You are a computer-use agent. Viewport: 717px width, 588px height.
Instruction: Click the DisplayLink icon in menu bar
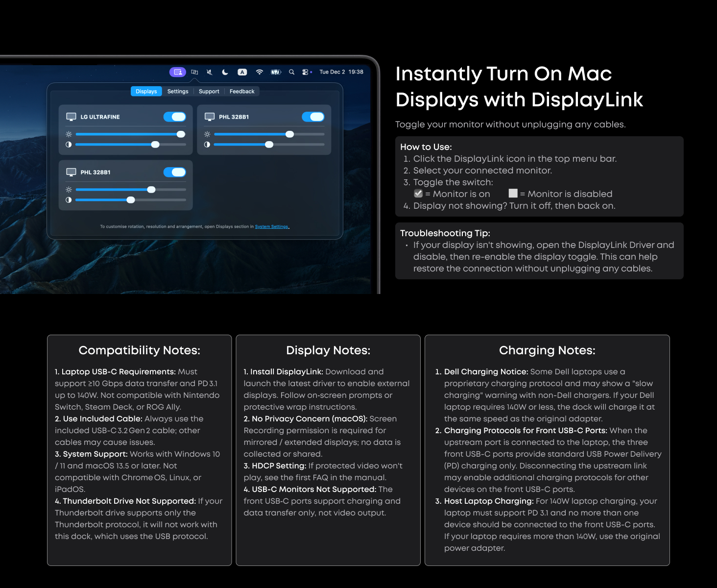tap(178, 72)
